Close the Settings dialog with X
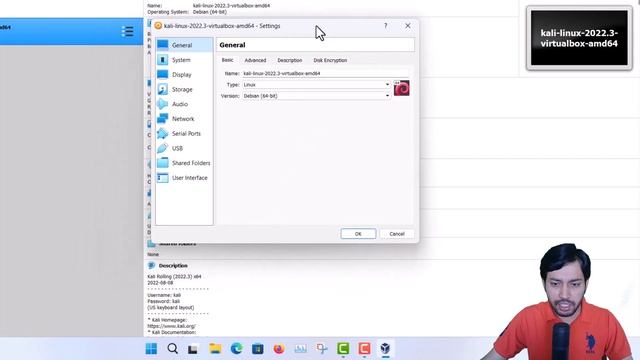 tap(408, 26)
